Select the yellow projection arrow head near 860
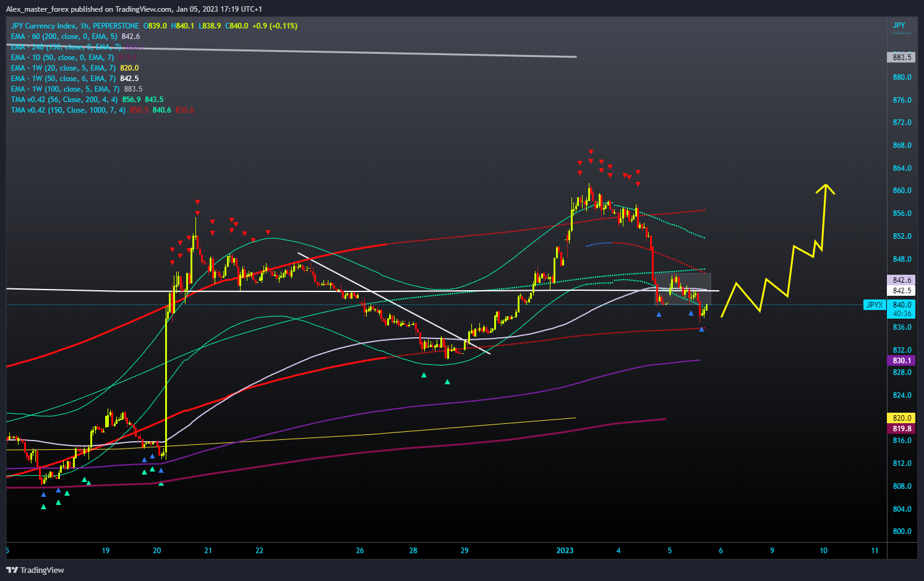This screenshot has width=924, height=581. click(x=825, y=188)
